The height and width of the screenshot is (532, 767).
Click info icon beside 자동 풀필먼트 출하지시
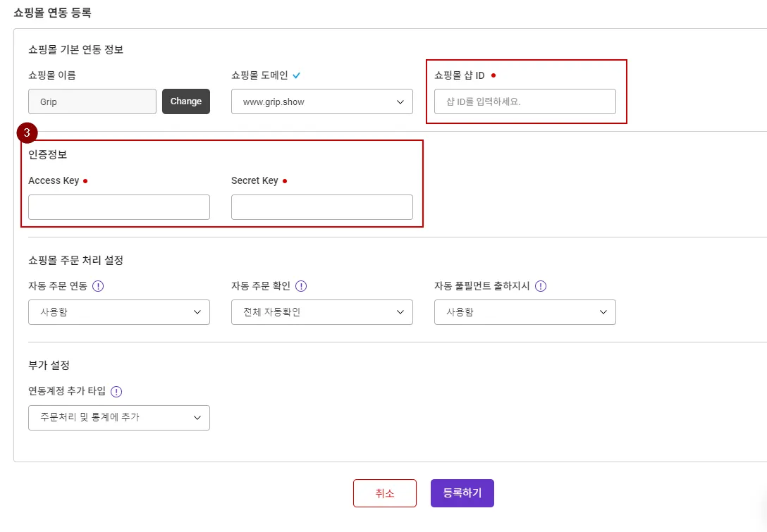541,286
